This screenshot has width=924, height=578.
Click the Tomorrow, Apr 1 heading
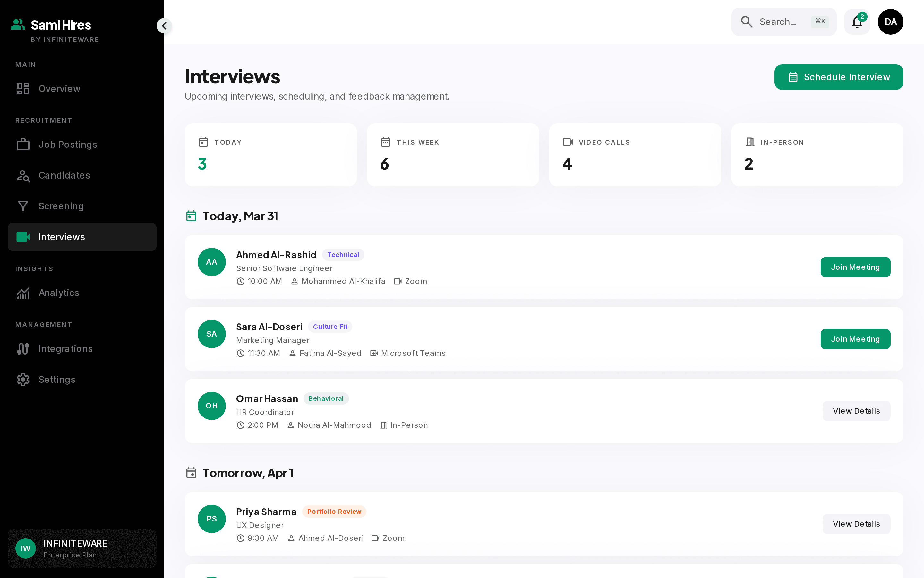(x=248, y=473)
